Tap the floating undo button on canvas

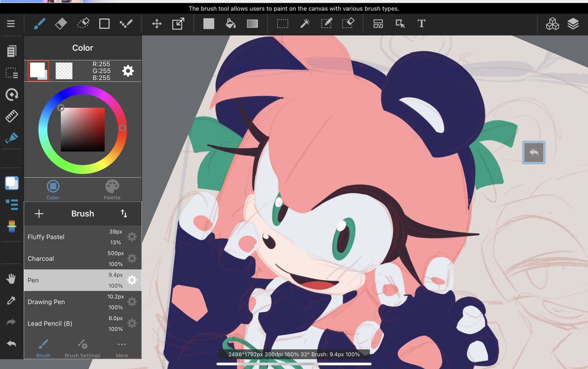534,153
